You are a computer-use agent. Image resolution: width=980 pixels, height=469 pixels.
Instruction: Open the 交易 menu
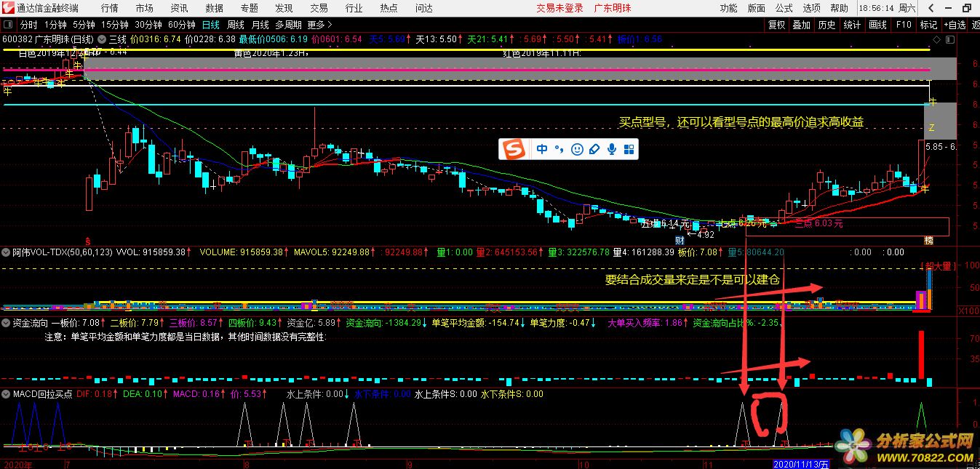click(x=319, y=8)
